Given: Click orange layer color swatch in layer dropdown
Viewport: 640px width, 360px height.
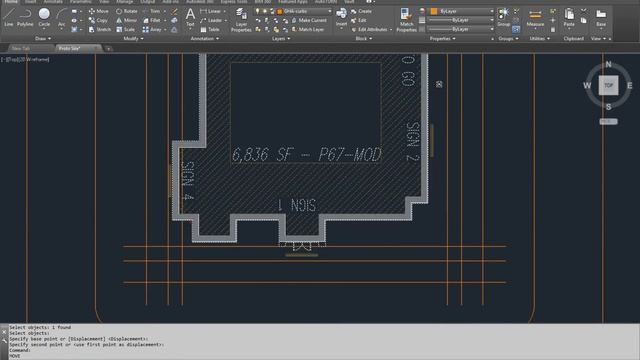Looking at the screenshot, I should coord(280,11).
